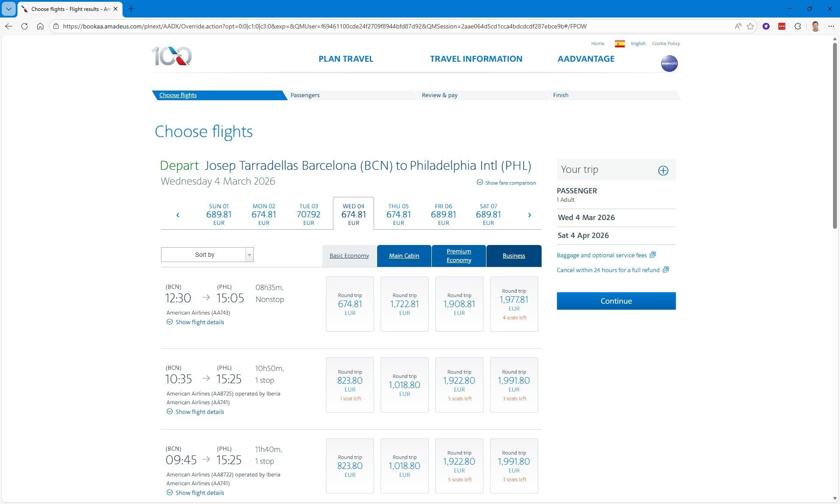Viewport: 840px width, 504px height.
Task: Click the external link icon beside baggage fees
Action: (x=653, y=255)
